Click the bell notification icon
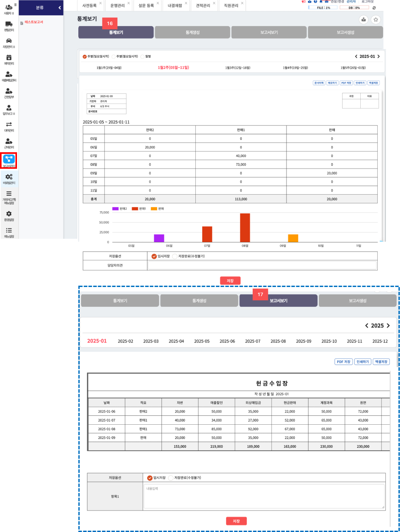This screenshot has width=400, height=532. pos(321,2)
